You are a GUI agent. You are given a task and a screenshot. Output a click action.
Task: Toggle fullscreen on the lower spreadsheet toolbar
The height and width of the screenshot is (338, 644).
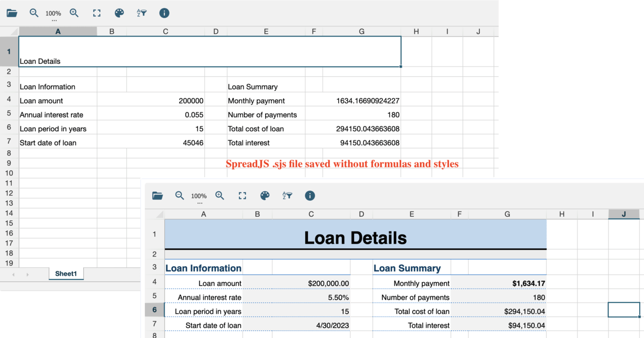tap(242, 196)
